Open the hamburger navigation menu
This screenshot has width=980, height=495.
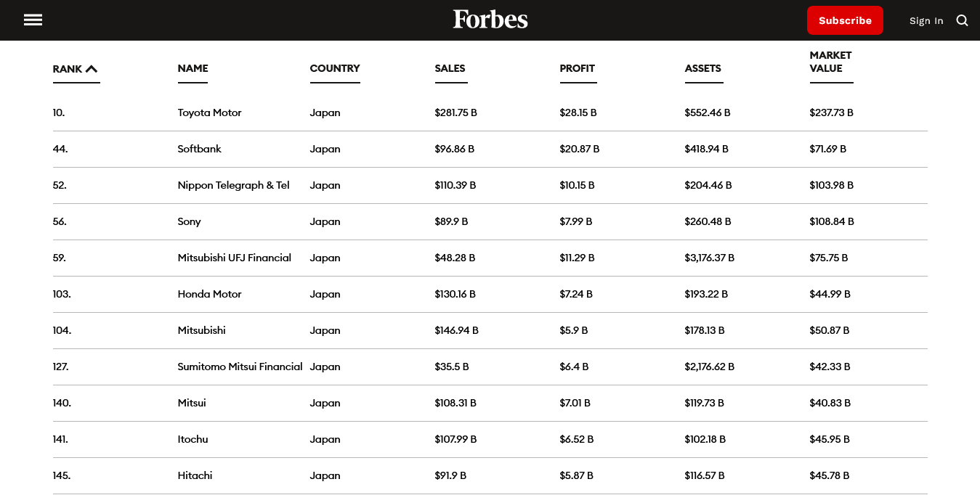(33, 20)
